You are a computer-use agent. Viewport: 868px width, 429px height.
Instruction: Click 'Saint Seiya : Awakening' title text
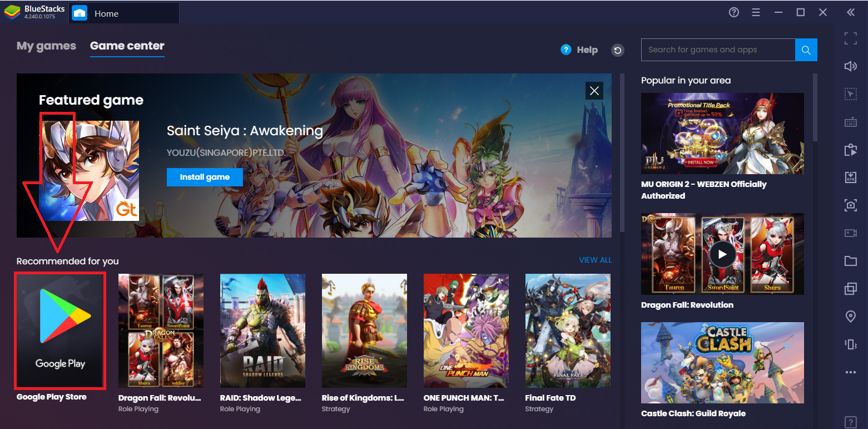(x=245, y=131)
